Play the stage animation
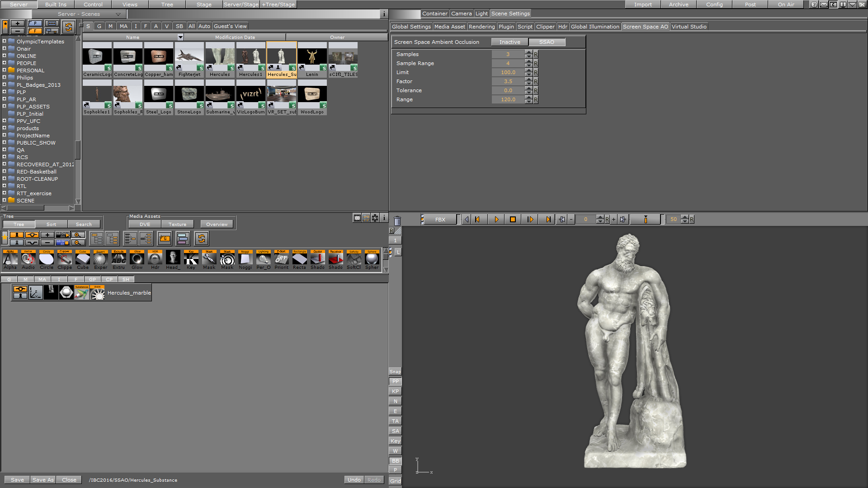Screen dimensions: 868x488 point(496,220)
